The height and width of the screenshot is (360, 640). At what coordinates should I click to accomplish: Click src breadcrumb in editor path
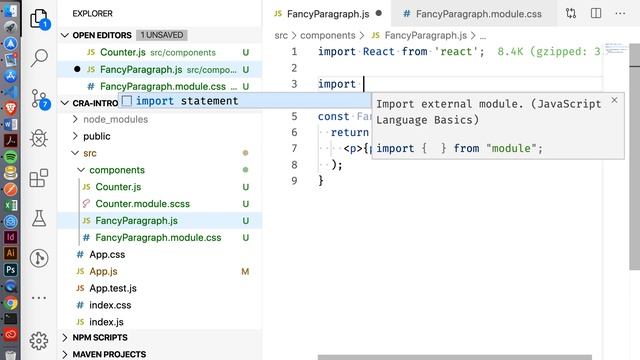[281, 36]
